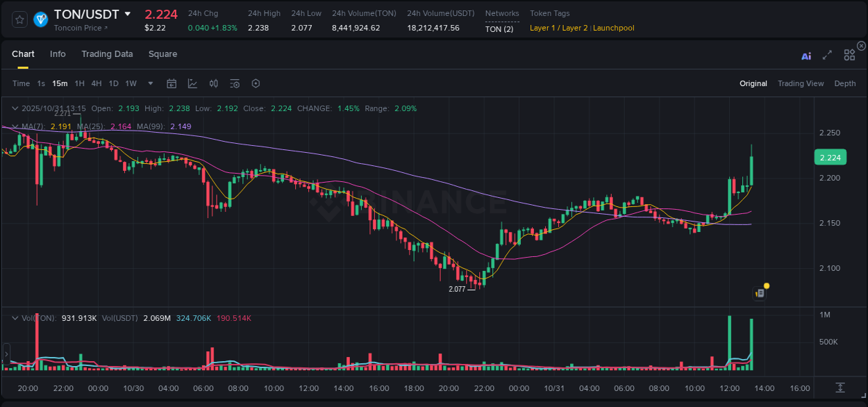Open the order visualization settings icon
Viewport: 868px width, 407px height.
[x=234, y=83]
